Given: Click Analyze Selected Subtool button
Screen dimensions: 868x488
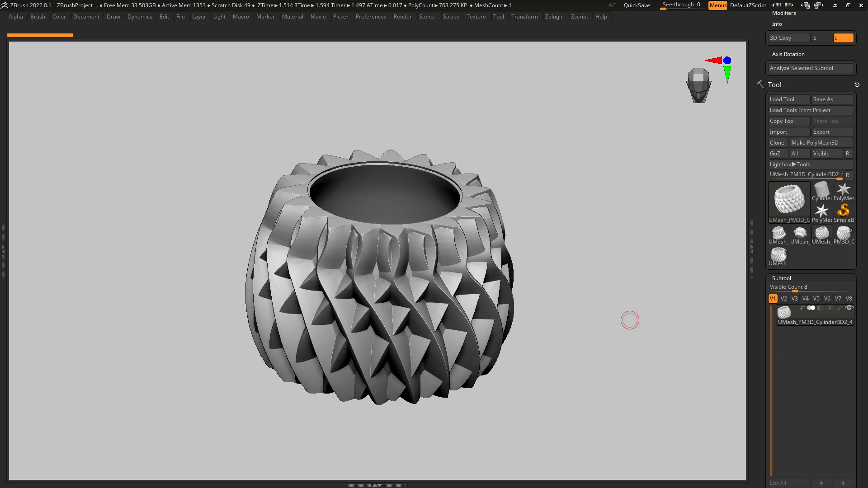Looking at the screenshot, I should (x=811, y=68).
